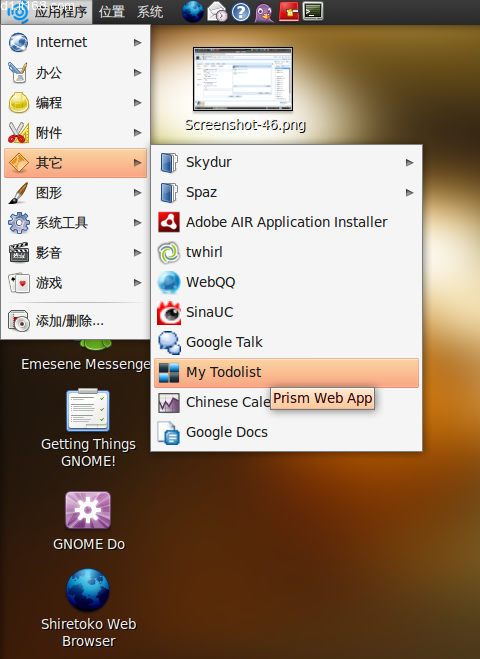Expand the 编程 submenu arrow
Viewport: 480px width, 659px height.
tap(137, 103)
